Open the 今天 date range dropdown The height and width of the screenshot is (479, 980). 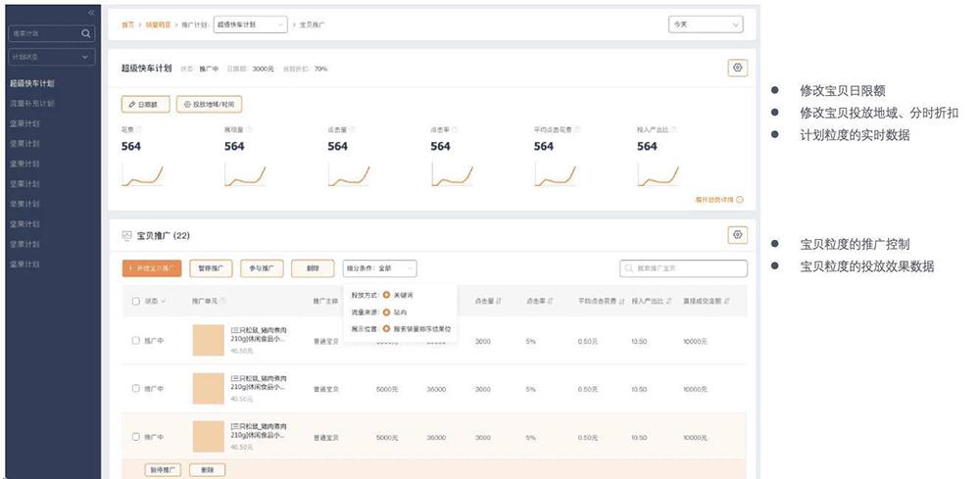click(x=703, y=24)
